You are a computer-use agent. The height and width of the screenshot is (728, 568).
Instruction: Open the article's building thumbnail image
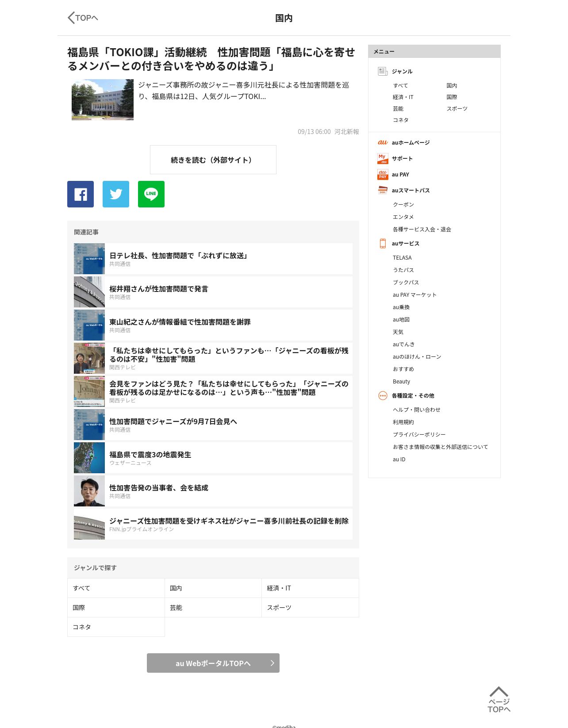click(103, 100)
